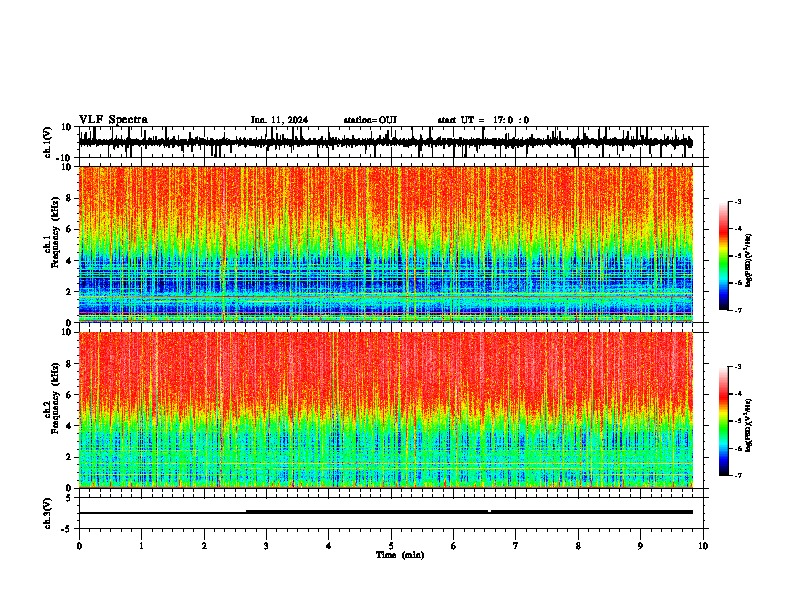Click time axis tick label "1"
The width and height of the screenshot is (792, 612).
point(141,546)
